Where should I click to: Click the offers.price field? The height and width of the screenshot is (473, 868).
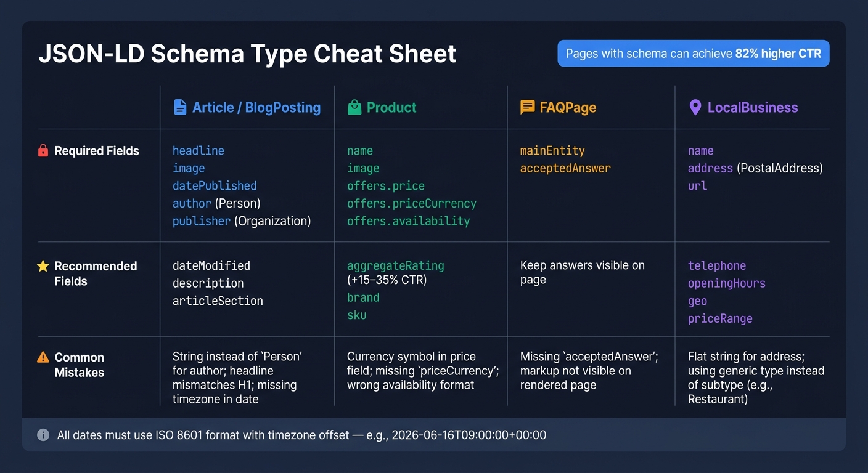[x=386, y=186]
